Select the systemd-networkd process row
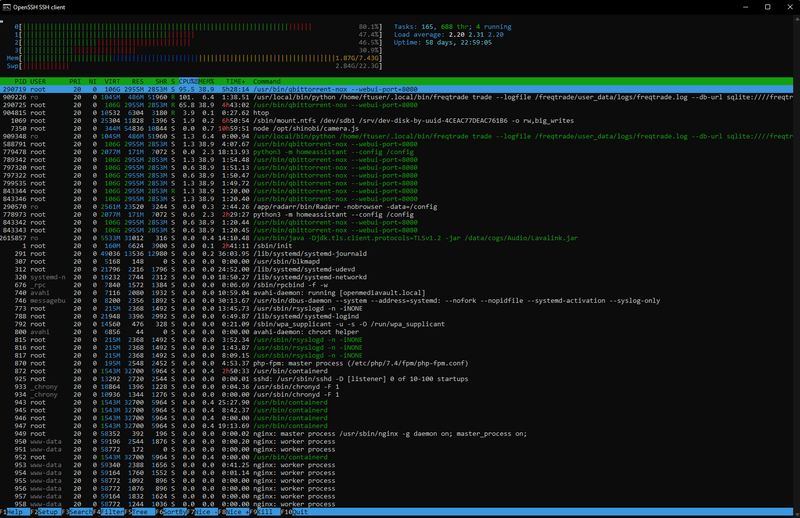 pos(396,277)
